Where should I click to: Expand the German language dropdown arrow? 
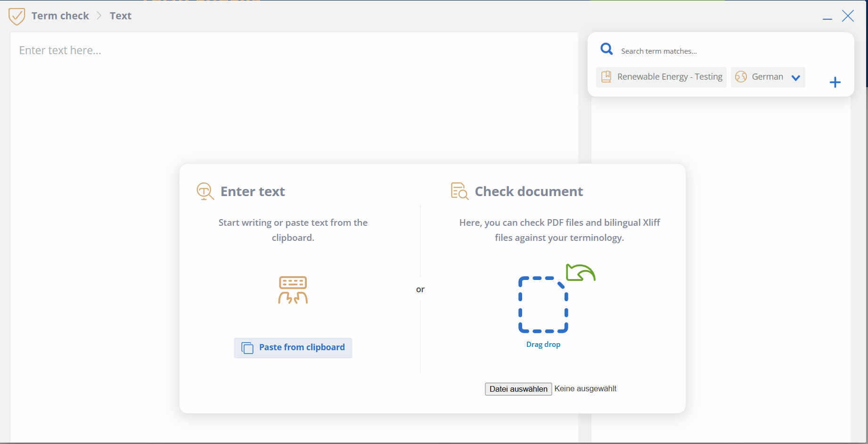[x=795, y=78]
